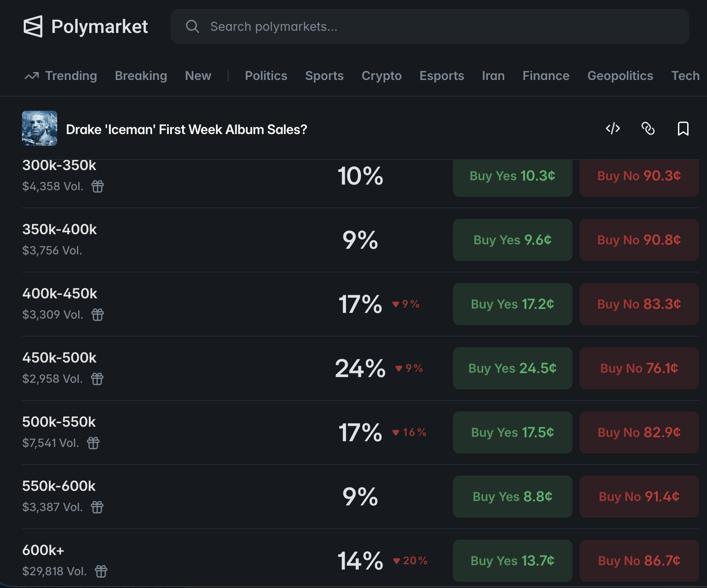Click the $7,541 Vol. text
Viewport: 707px width, 588px height.
[51, 443]
